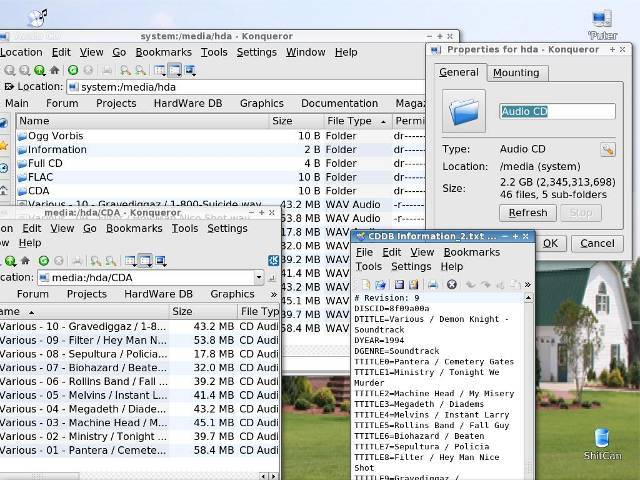This screenshot has width=640, height=480.
Task: Open detailed list view dropdown in hda toolbar
Action: click(x=175, y=70)
